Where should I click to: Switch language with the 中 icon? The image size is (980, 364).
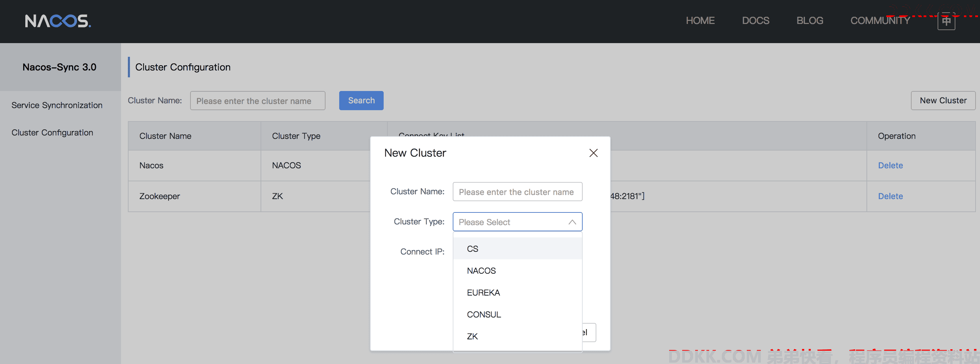[x=946, y=21]
